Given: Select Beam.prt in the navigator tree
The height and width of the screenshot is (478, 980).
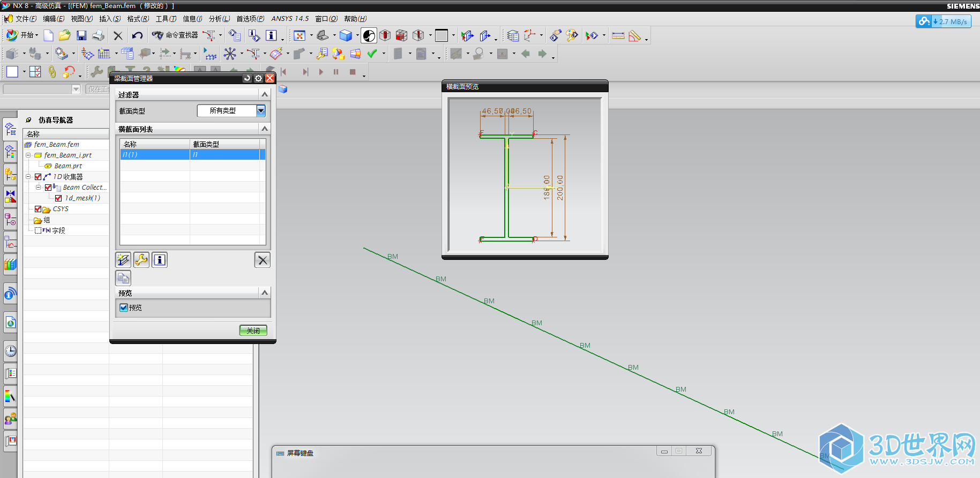Looking at the screenshot, I should point(68,166).
